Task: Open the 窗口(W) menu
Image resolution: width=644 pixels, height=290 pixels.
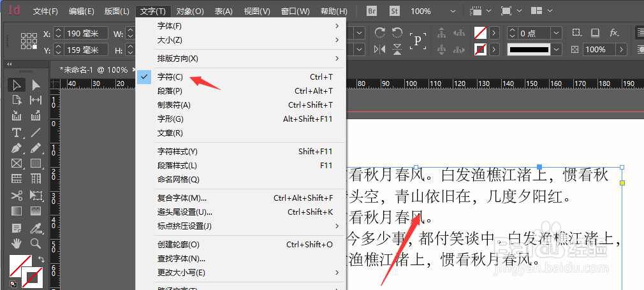Action: [x=295, y=11]
